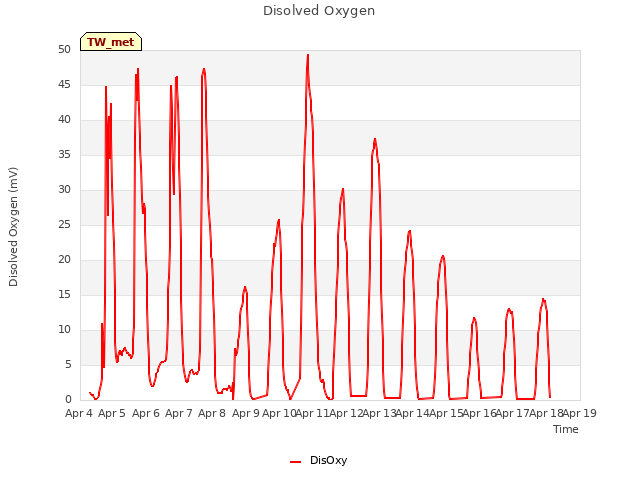Click the y-axis label Disolved Oxygen (mV)
640x480 pixels.
tap(13, 227)
